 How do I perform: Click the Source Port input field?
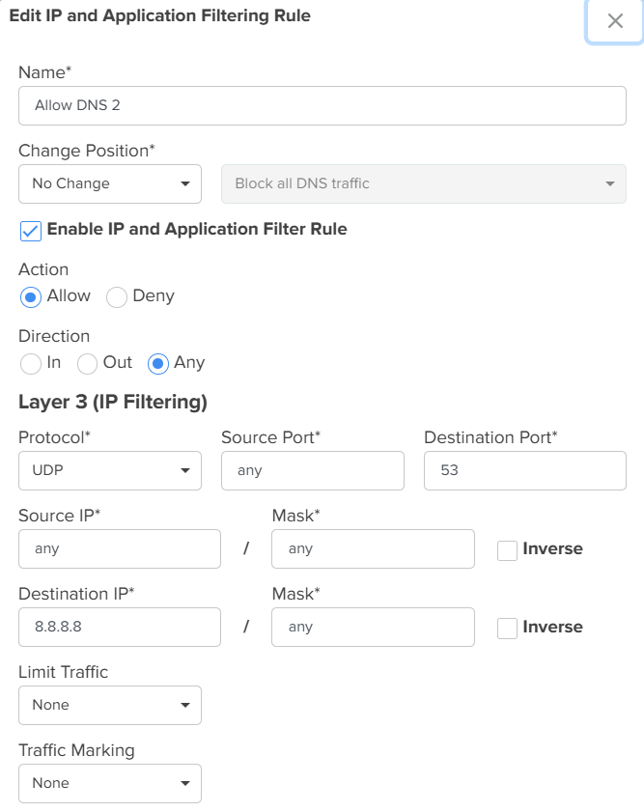pos(312,470)
